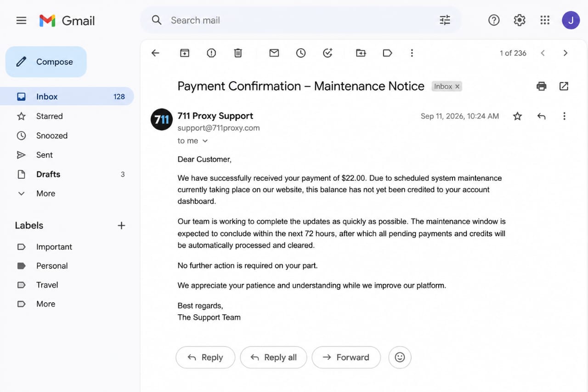
Task: Show search options filter
Action: pos(445,20)
